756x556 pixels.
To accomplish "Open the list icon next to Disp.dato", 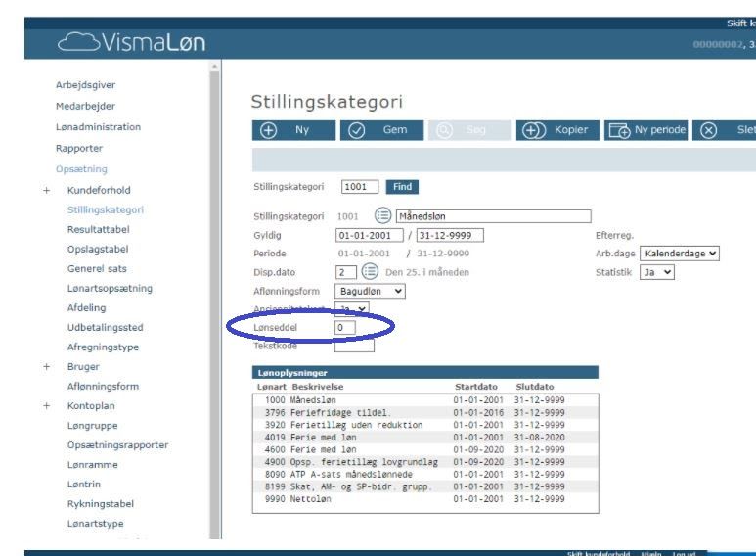I will point(370,272).
